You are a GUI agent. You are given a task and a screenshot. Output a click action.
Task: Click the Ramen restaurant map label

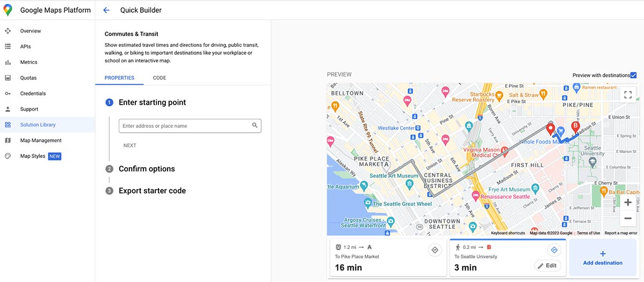[x=599, y=88]
